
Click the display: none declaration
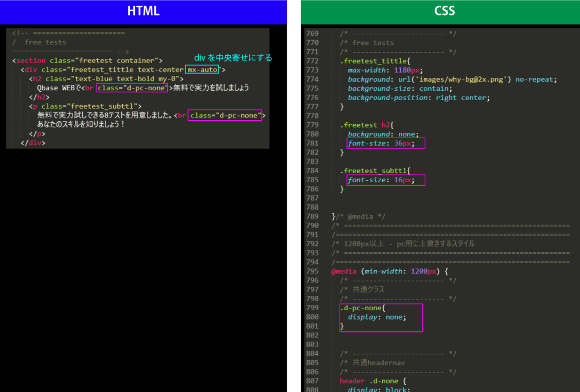[377, 317]
